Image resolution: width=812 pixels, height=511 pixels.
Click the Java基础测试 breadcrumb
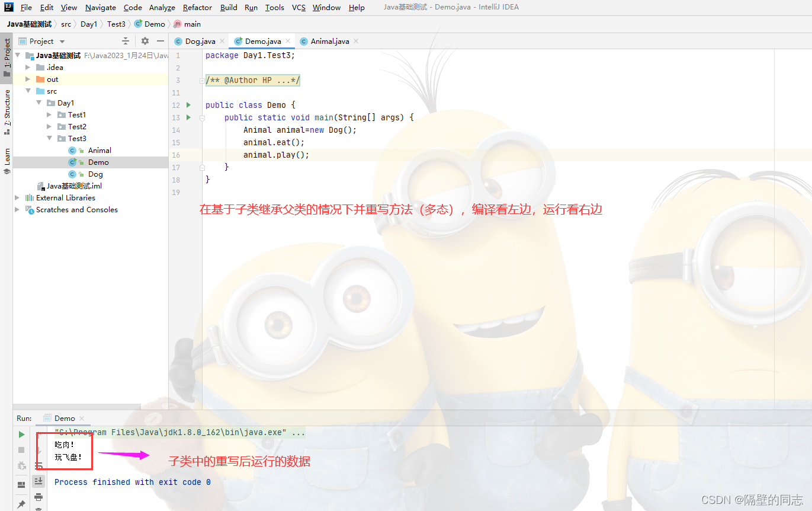point(29,24)
